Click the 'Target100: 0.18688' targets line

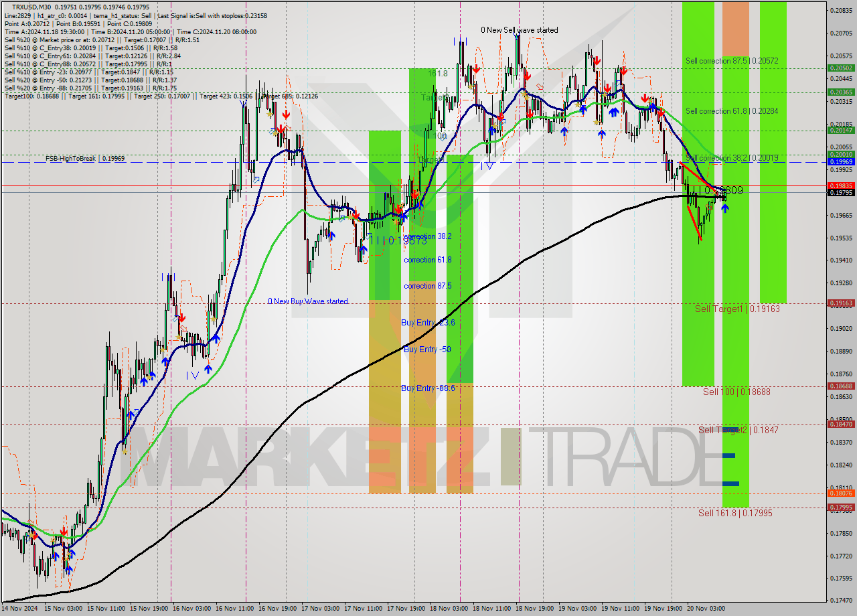tap(161, 96)
